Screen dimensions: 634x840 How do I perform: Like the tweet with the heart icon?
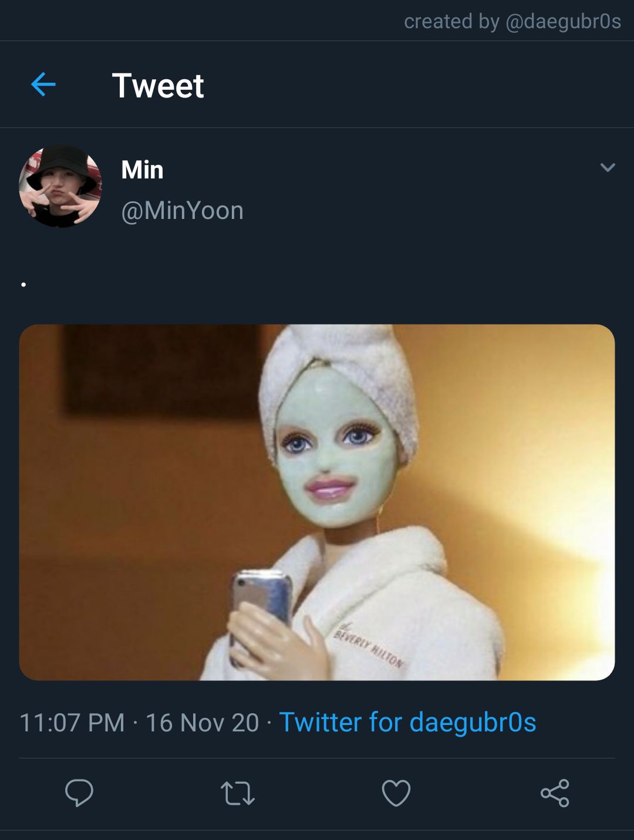[x=396, y=793]
